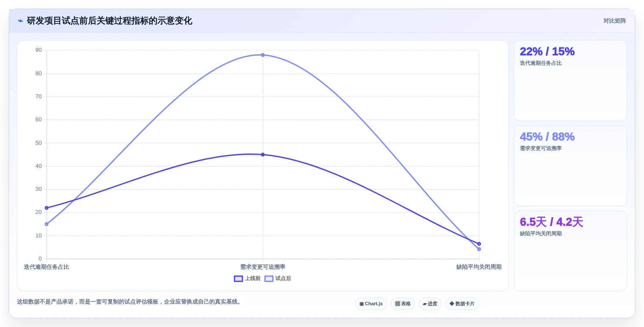This screenshot has width=644, height=327.
Task: Click the card caption 迭代逾期任务占比
Action: pos(541,63)
